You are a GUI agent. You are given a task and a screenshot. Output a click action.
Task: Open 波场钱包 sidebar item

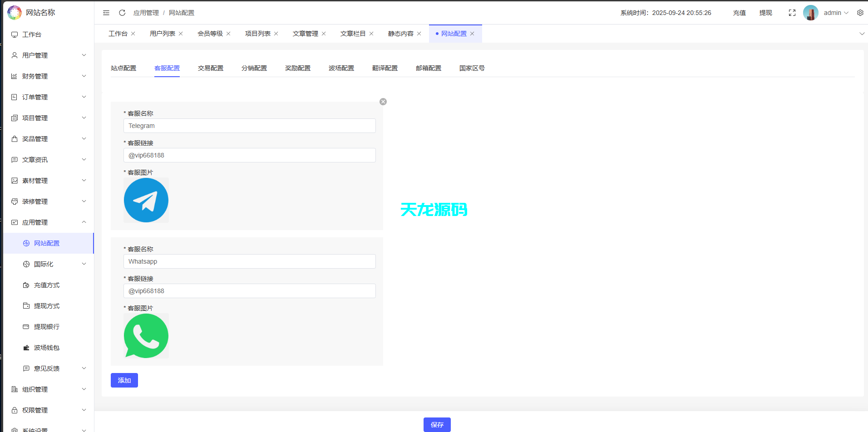pos(47,347)
